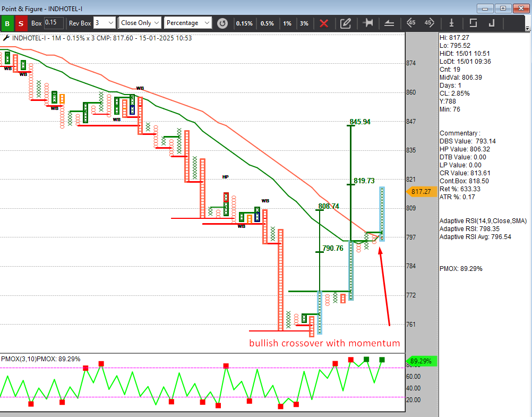Screen dimensions: 532x417
Task: Click the pin horizontal line icon
Action: 368,23
